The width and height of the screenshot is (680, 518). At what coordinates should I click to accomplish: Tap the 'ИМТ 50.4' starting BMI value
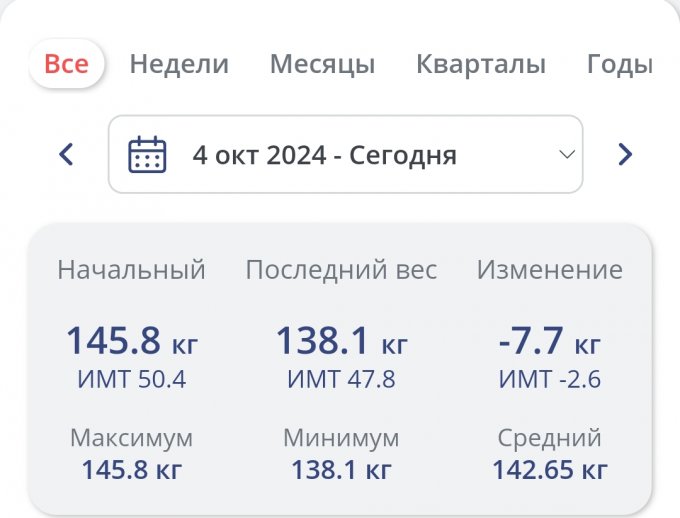131,380
